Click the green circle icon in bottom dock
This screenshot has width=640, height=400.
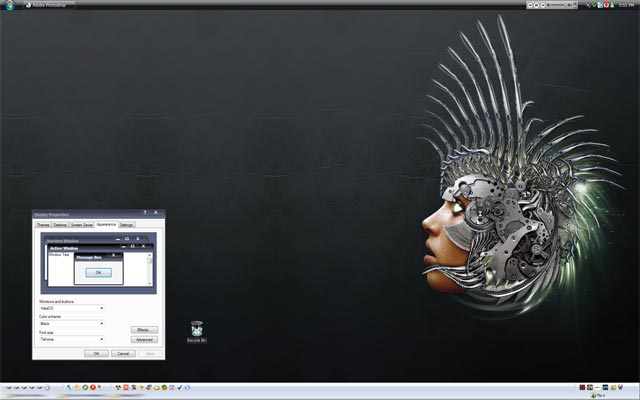coord(85,387)
